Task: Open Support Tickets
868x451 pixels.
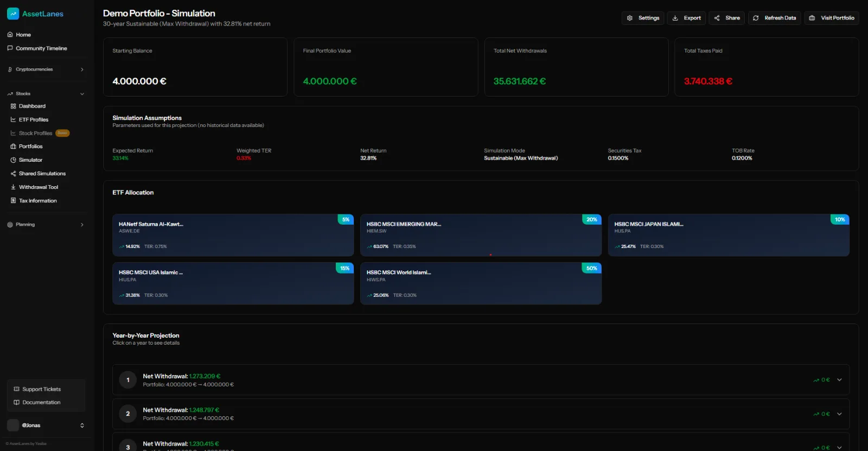Action: click(42, 389)
